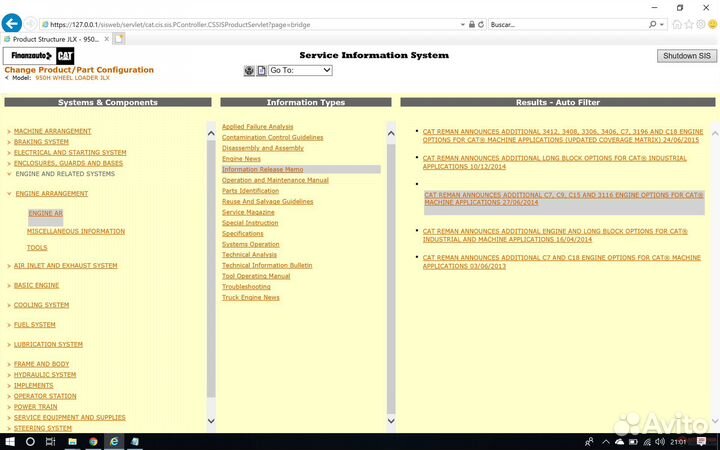This screenshot has width=720, height=450.
Task: Switch to the Product Structure JLX tab
Action: point(55,38)
